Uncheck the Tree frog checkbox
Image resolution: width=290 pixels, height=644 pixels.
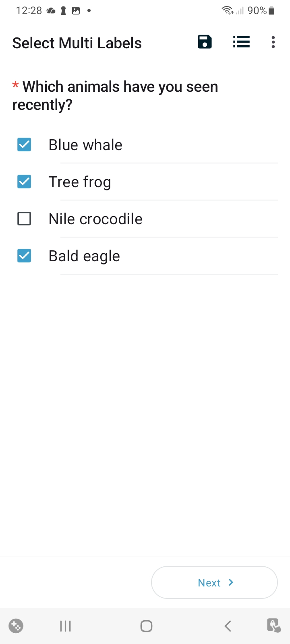tap(24, 182)
